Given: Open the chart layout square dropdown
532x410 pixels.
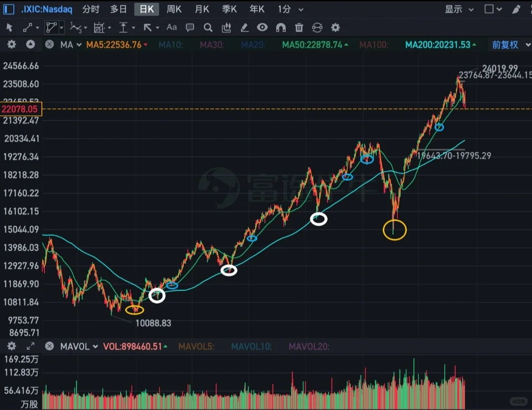Looking at the screenshot, I should 493,9.
